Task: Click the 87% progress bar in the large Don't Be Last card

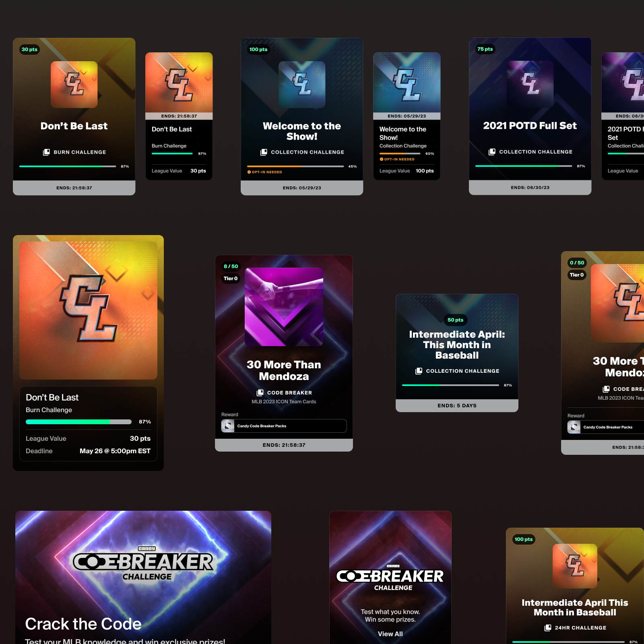Action: [78, 422]
